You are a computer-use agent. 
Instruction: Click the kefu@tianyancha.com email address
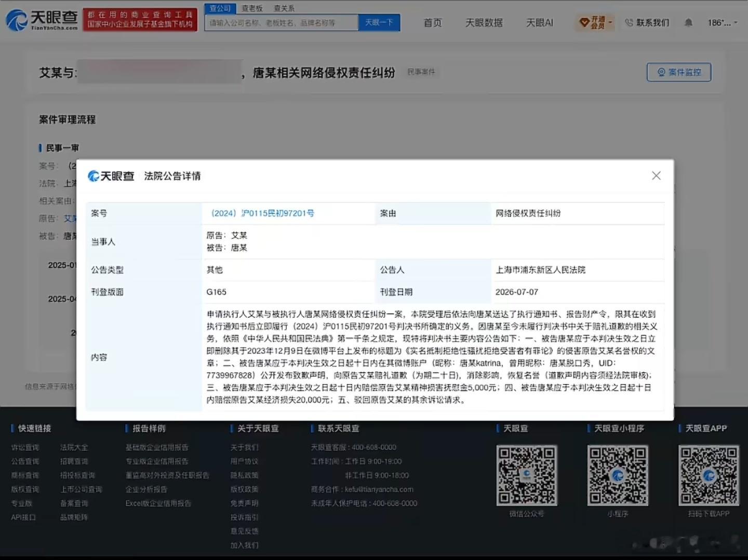pos(379,489)
